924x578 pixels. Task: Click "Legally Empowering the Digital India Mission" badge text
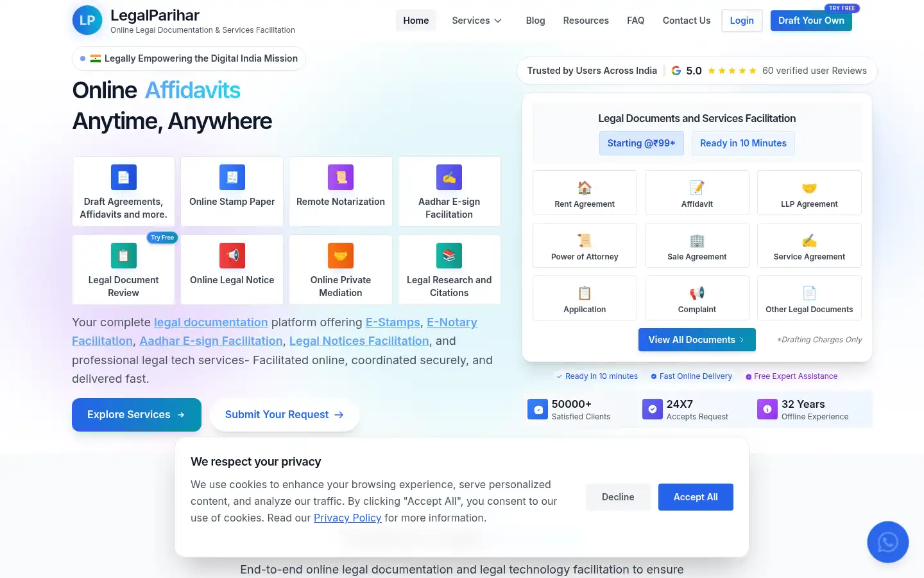(201, 58)
